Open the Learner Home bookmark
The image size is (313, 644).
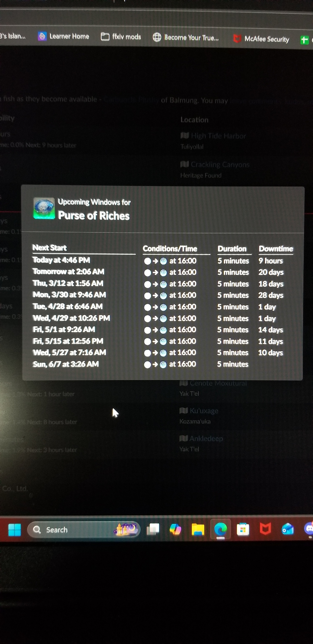[64, 36]
